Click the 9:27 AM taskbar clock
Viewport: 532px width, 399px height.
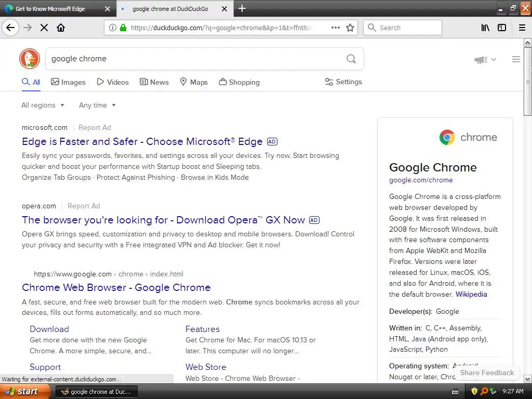(513, 391)
